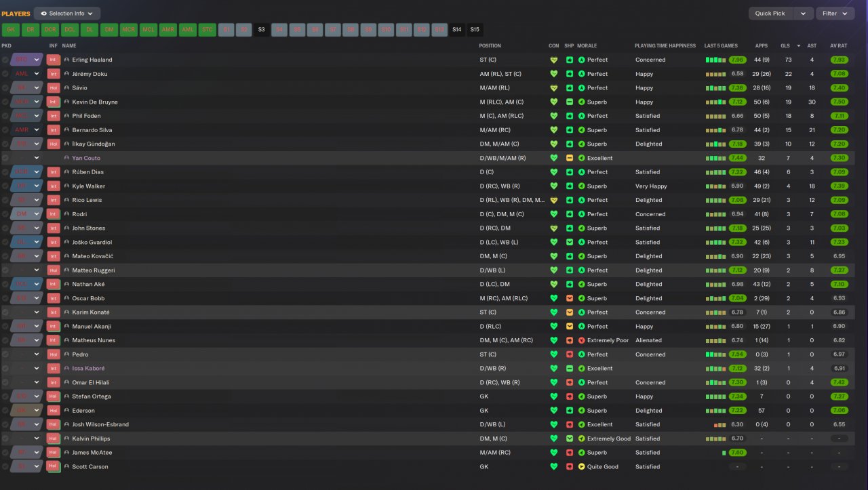Image resolution: width=868 pixels, height=490 pixels.
Task: Open the position picker for Bernardo Silva
Action: pyautogui.click(x=27, y=130)
